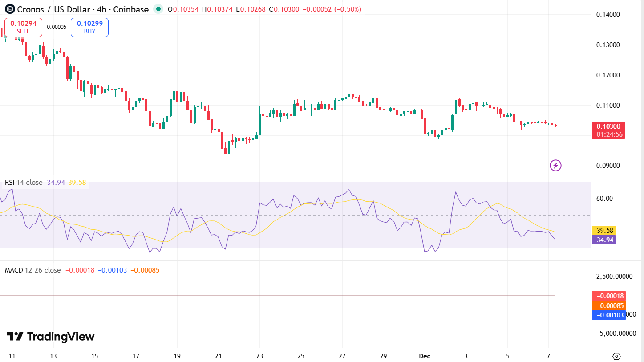Click the TradingView logo
This screenshot has width=644, height=362.
[49, 337]
